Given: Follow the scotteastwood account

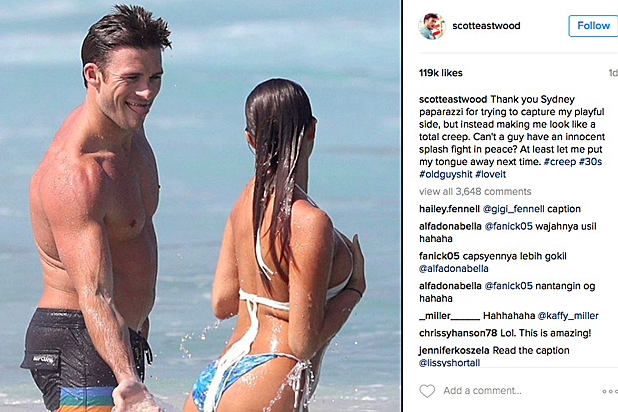Looking at the screenshot, I should [x=593, y=26].
